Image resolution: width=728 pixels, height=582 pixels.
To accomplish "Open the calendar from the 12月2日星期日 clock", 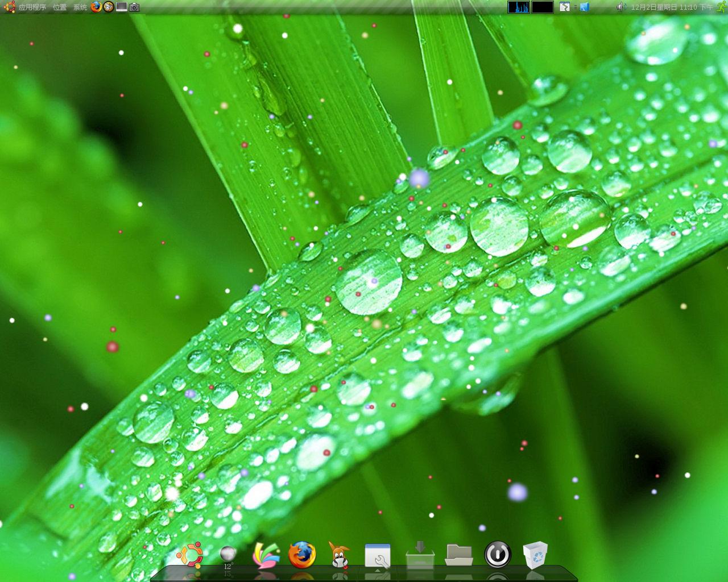I will [x=672, y=7].
